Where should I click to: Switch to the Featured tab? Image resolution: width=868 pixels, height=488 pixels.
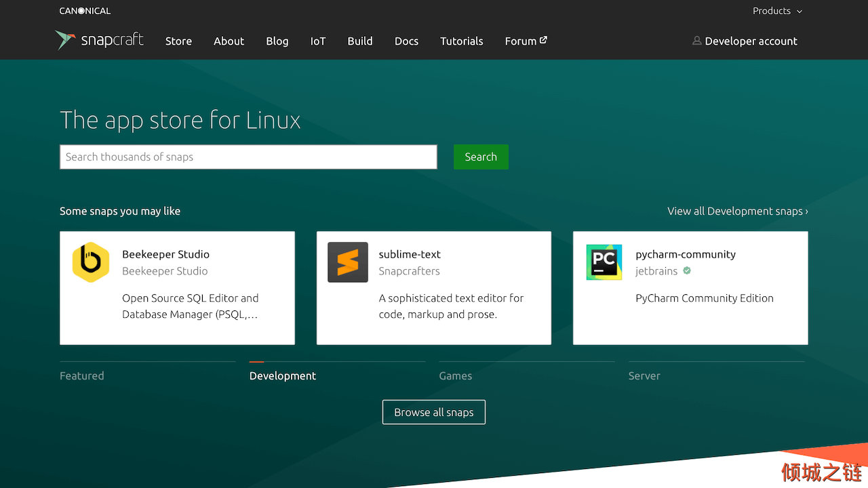point(82,375)
